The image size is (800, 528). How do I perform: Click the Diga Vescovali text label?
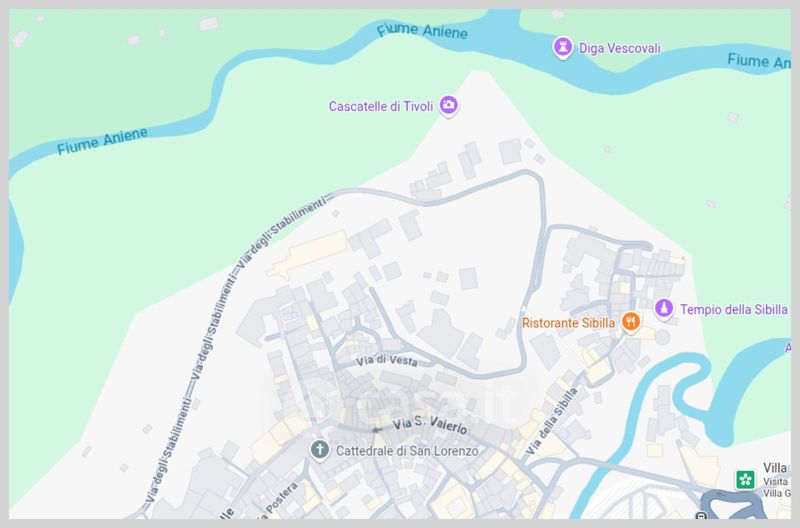pos(619,48)
